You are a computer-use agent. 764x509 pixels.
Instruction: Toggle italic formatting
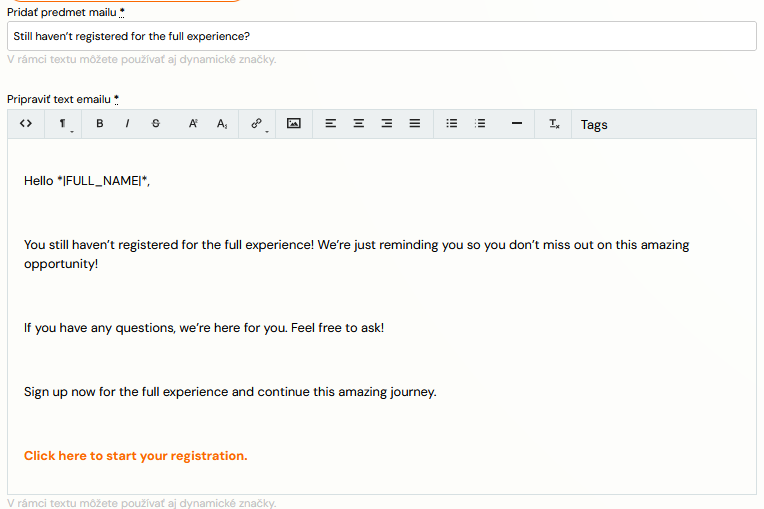coord(127,124)
